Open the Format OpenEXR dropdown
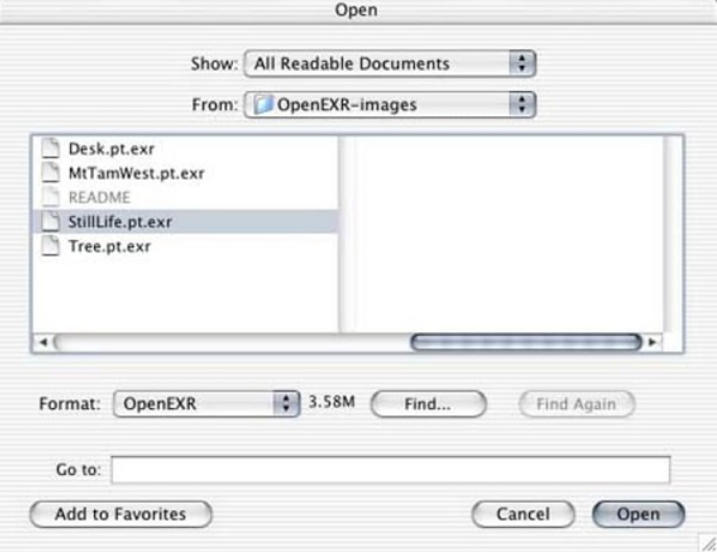 point(207,404)
